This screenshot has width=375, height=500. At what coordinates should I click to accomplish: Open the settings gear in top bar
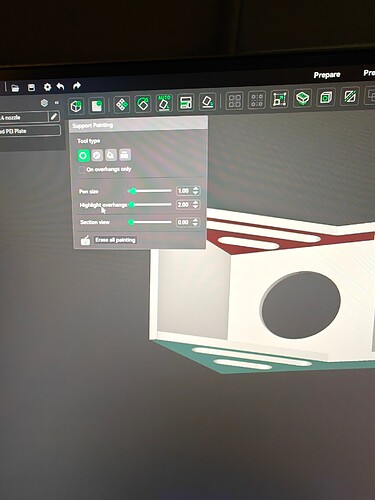47,87
